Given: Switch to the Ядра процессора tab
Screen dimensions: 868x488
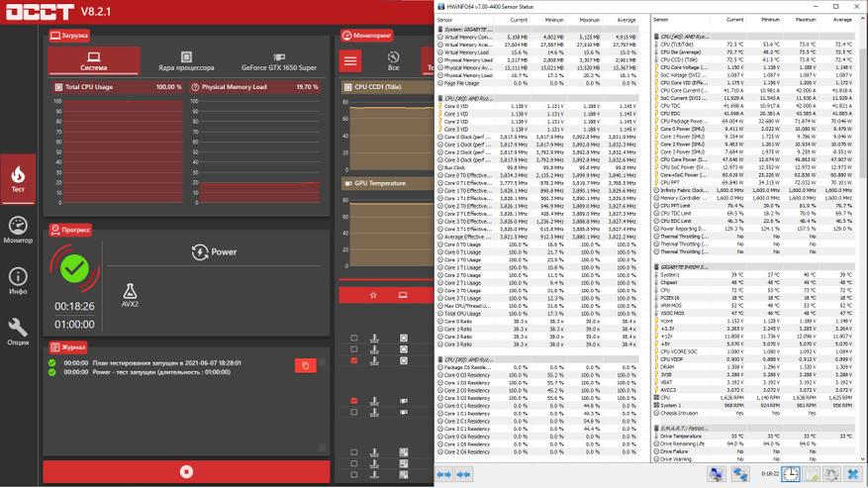Looking at the screenshot, I should [186, 62].
